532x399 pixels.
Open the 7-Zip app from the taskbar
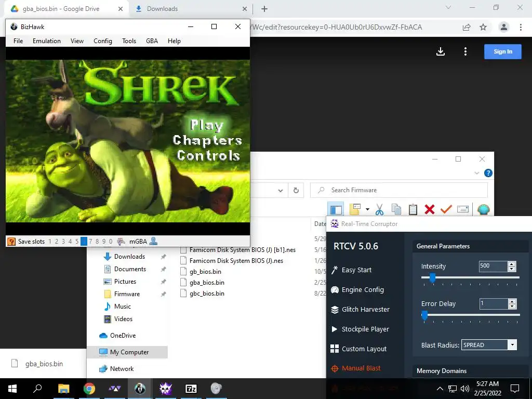coord(191,389)
